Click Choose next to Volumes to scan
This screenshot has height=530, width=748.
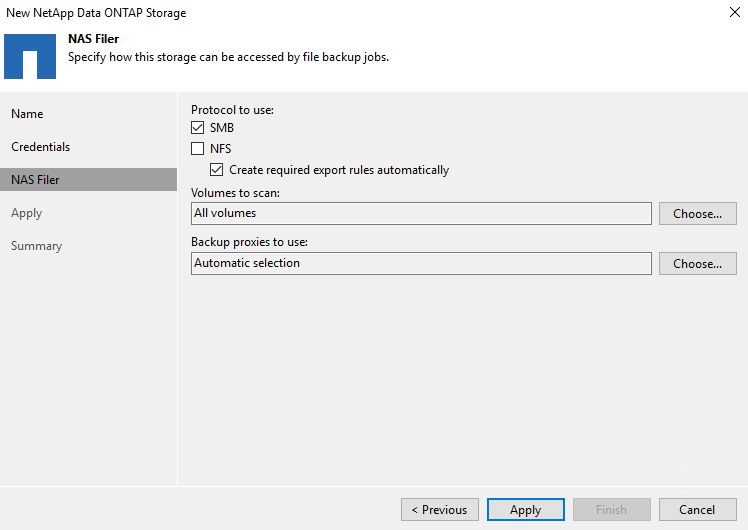click(697, 214)
